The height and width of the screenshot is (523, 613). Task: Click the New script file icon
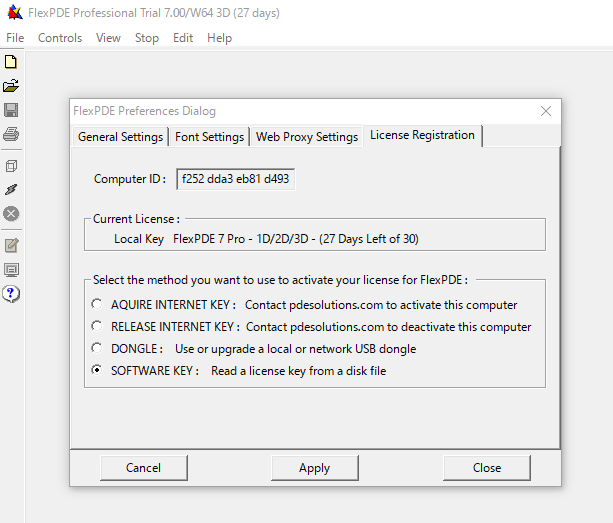tap(12, 62)
